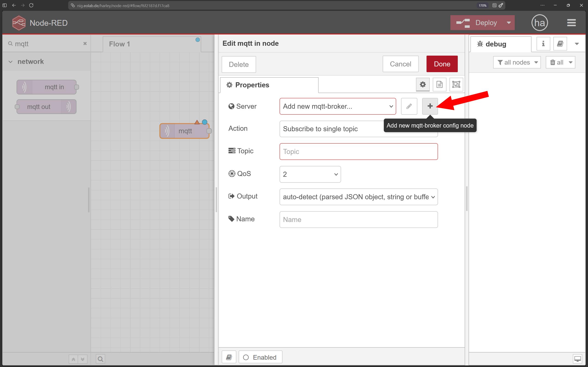Open the Output format dropdown
Viewport: 588px width, 367px height.
(x=359, y=197)
